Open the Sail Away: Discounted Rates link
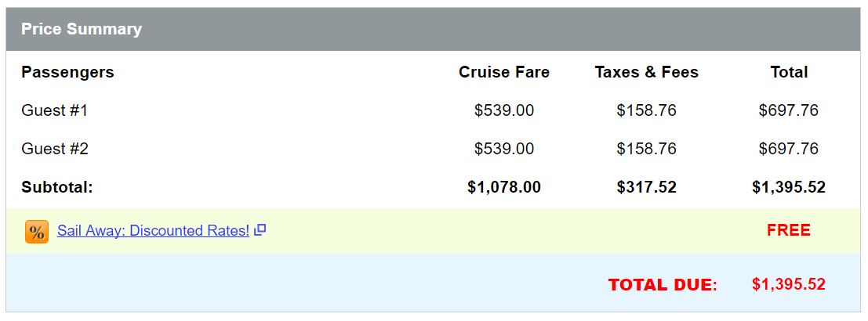 click(154, 231)
